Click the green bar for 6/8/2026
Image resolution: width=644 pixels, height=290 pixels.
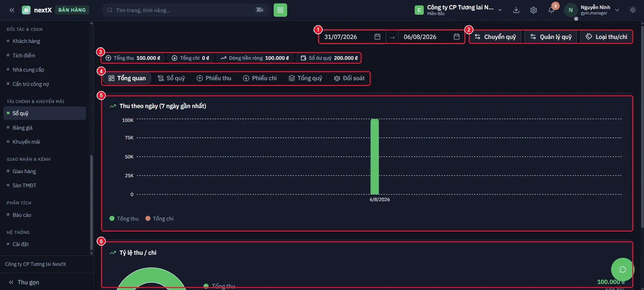(375, 157)
